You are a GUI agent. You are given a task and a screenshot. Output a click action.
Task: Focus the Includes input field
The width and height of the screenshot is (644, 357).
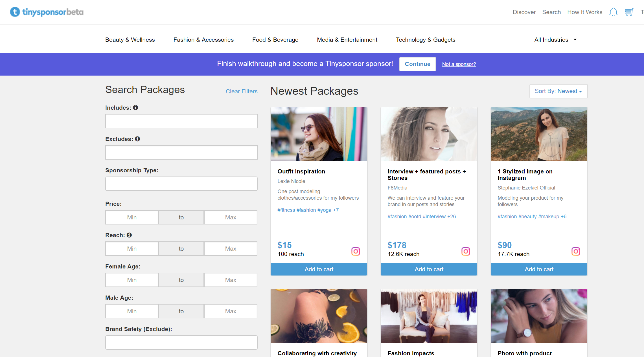(181, 121)
